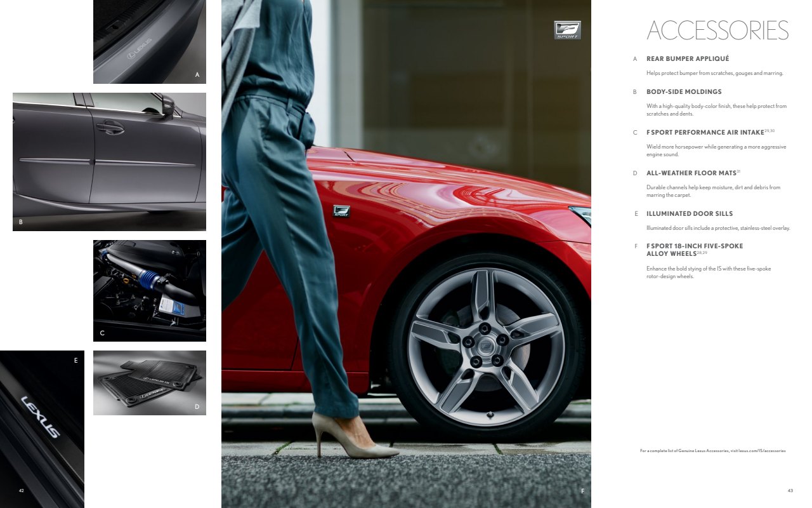Open the all-weather floor mats photo
The height and width of the screenshot is (508, 812).
pyautogui.click(x=150, y=383)
